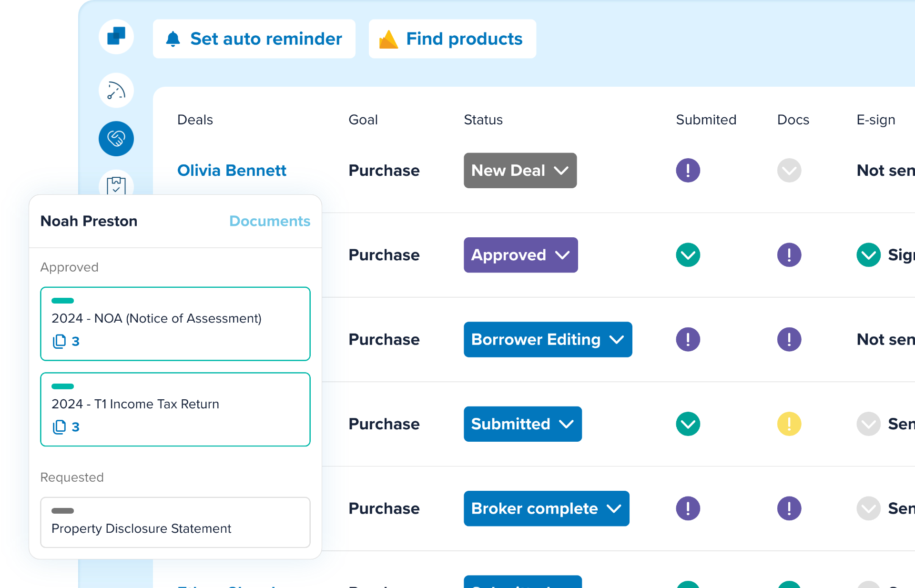Click the yellow exclamation Docs indicator

[789, 424]
